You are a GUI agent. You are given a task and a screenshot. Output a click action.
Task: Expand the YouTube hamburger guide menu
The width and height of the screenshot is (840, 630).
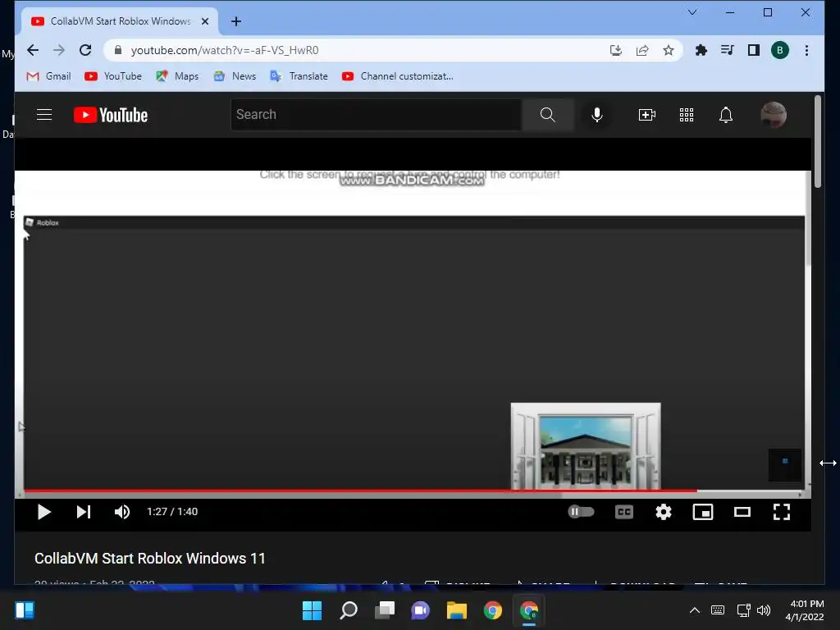click(44, 115)
